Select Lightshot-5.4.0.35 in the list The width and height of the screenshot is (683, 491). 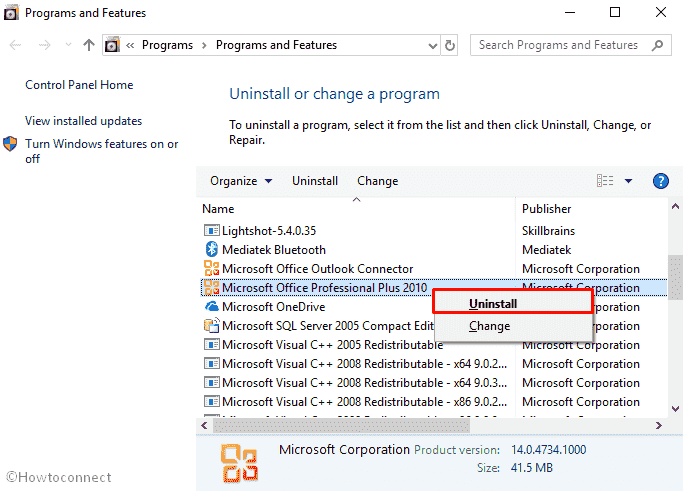269,230
